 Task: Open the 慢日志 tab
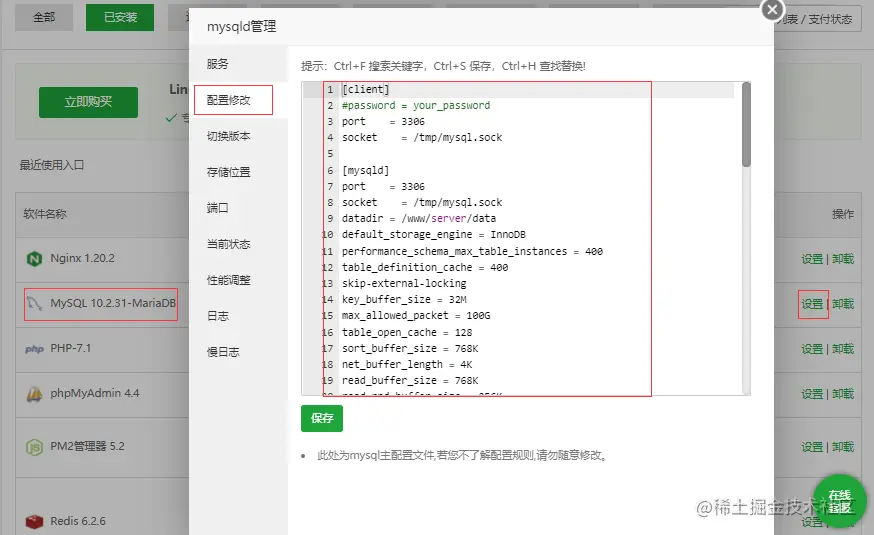tap(223, 352)
